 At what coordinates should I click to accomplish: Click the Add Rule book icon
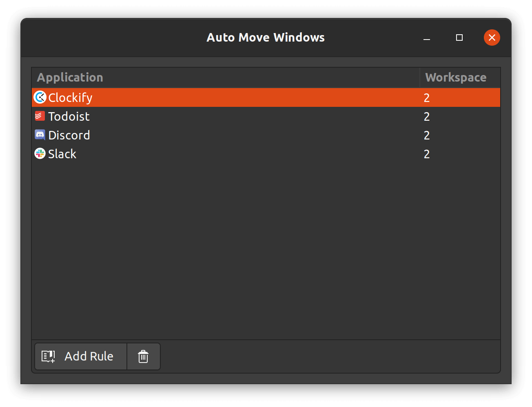(48, 356)
